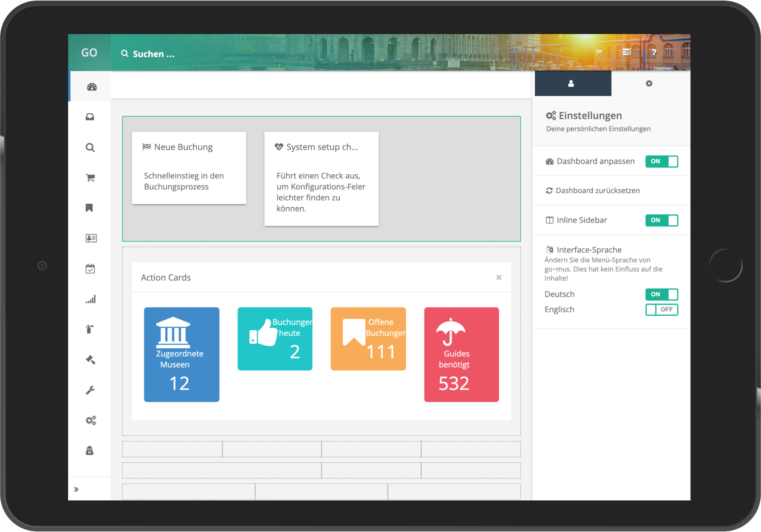Open Buchungen heute card
Viewport: 761px width, 532px height.
275,339
